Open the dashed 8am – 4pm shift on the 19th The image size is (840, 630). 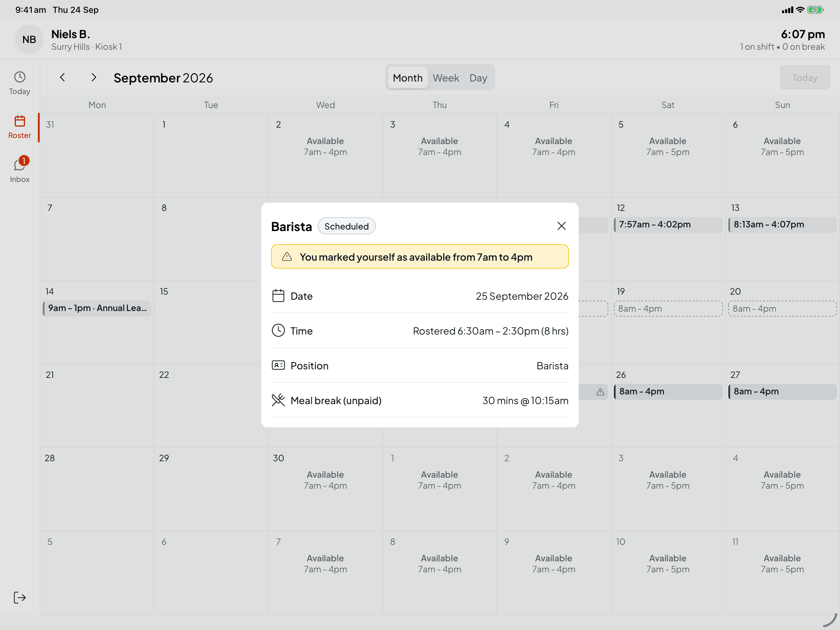point(668,309)
